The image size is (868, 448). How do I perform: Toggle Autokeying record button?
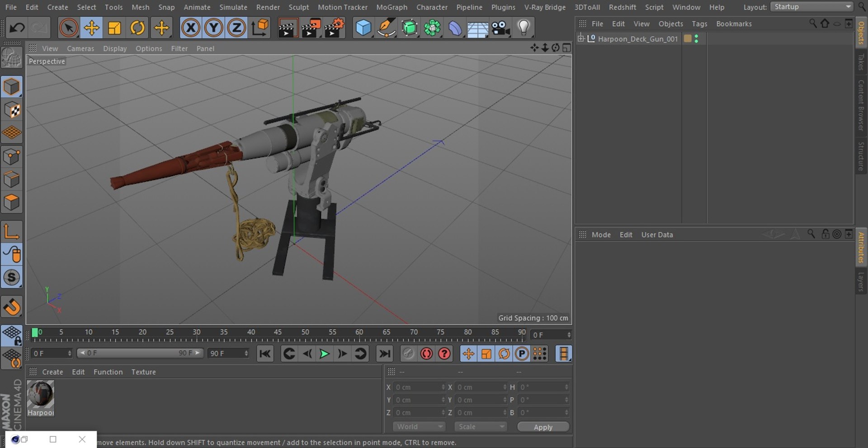click(x=426, y=354)
